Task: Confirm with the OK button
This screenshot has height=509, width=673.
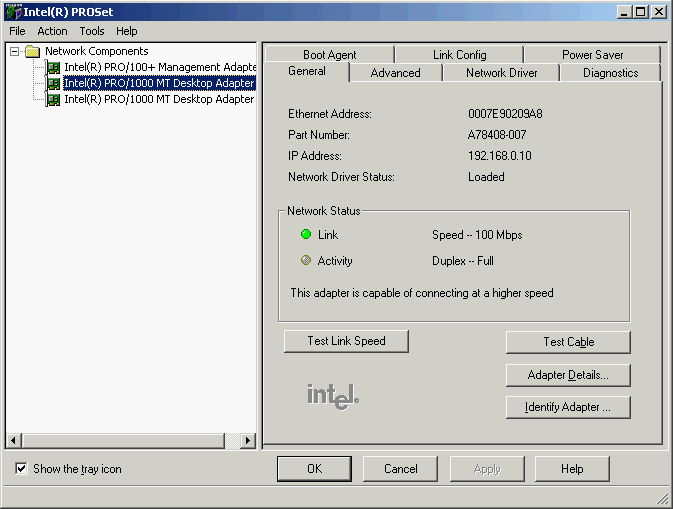Action: click(x=314, y=469)
